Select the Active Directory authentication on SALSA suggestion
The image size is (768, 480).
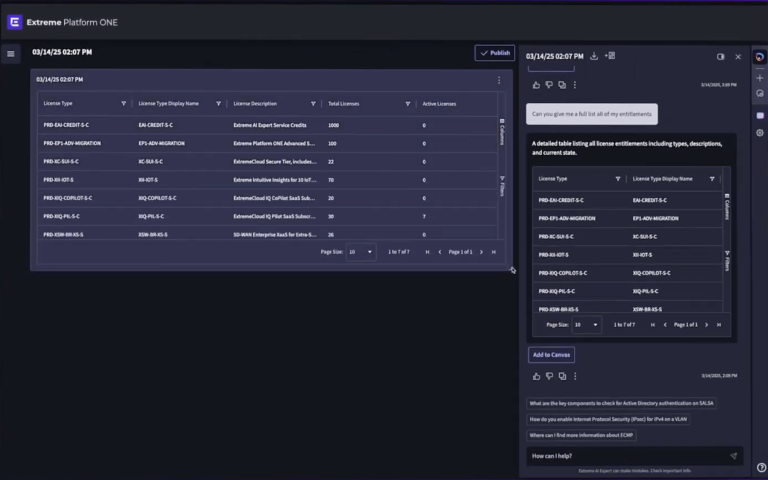(622, 403)
